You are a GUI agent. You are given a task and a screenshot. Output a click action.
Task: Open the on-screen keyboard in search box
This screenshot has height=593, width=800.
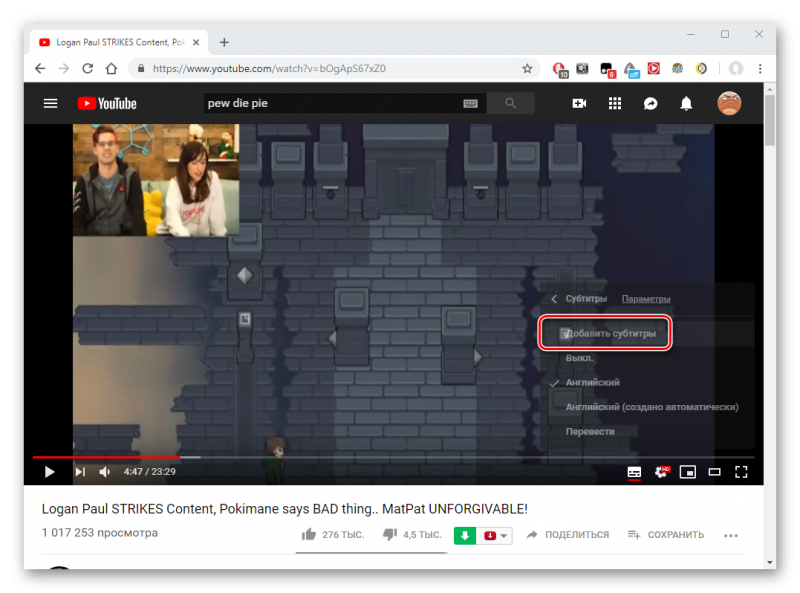[470, 104]
